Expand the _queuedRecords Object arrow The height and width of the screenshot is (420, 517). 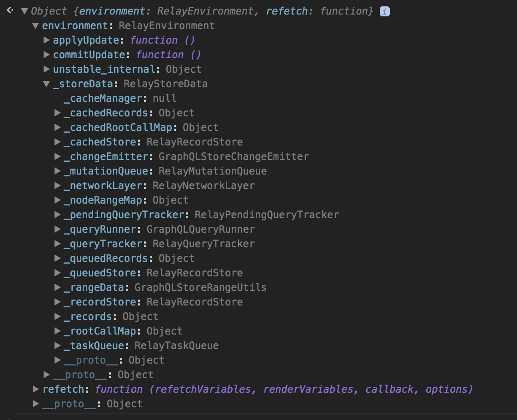57,258
